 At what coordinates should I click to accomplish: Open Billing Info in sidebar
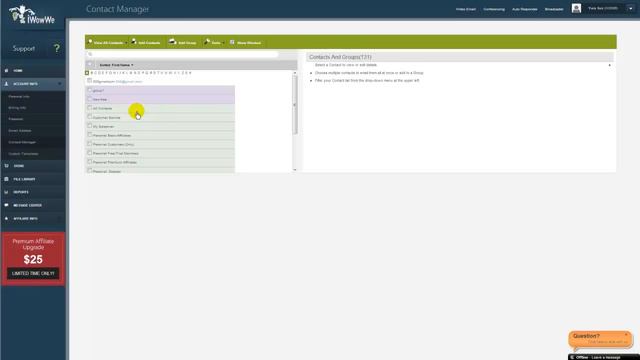(x=17, y=108)
